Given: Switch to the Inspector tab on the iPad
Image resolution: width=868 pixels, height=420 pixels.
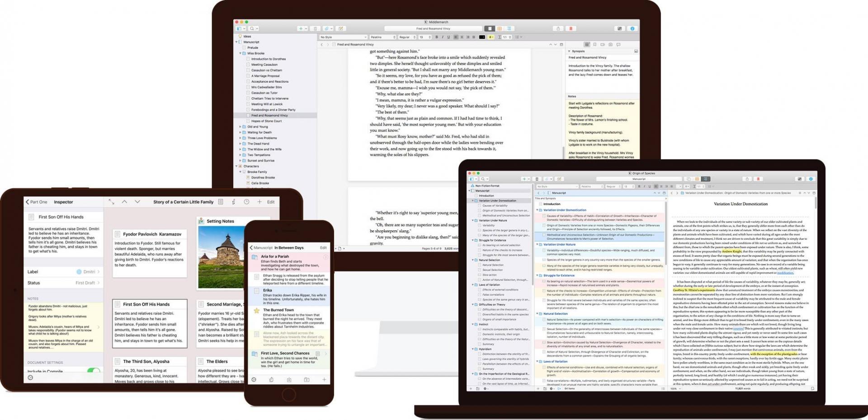Looking at the screenshot, I should pyautogui.click(x=63, y=202).
